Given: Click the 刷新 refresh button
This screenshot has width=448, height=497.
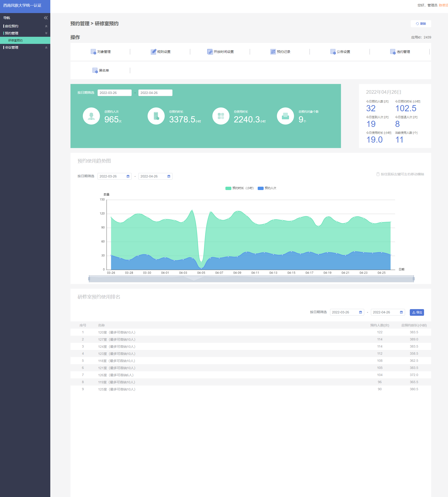Looking at the screenshot, I should [x=421, y=24].
